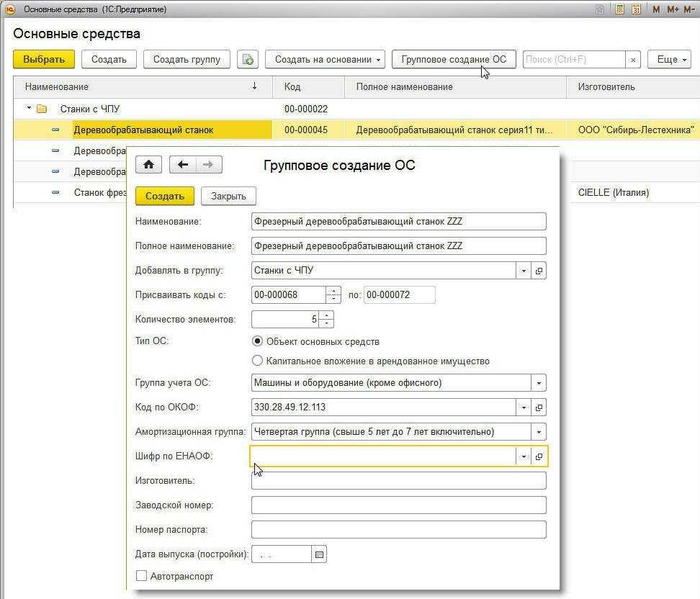This screenshot has height=599, width=700.
Task: Click the copy-item icon next to Создать группу
Action: pyautogui.click(x=248, y=60)
